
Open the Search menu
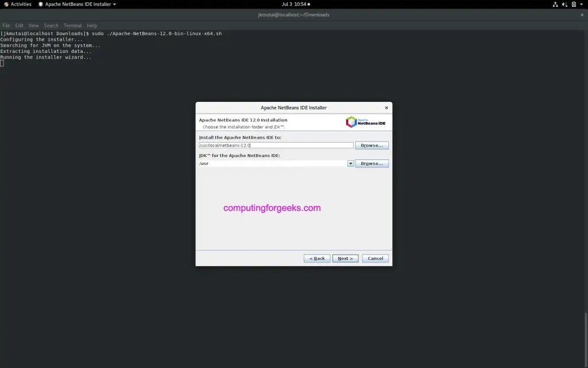point(51,25)
